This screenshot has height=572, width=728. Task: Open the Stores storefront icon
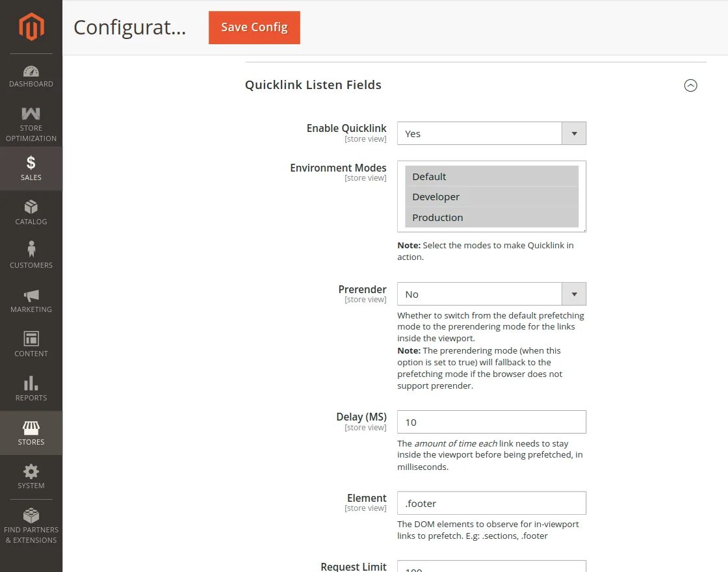pyautogui.click(x=31, y=428)
